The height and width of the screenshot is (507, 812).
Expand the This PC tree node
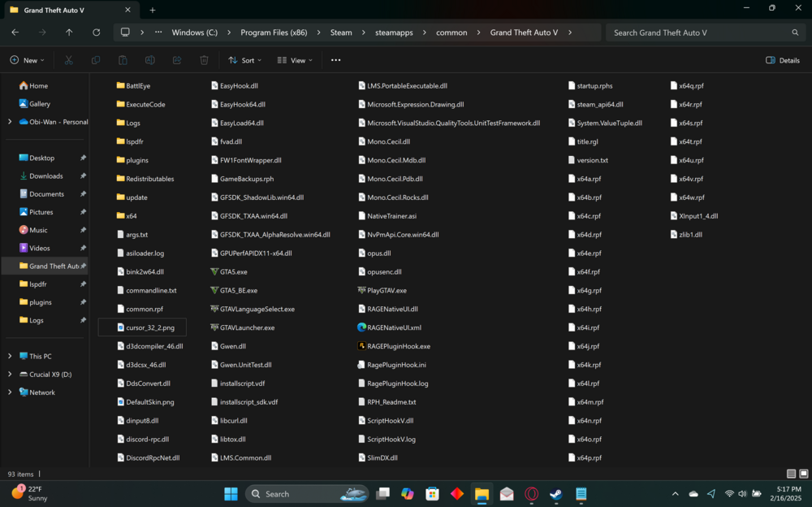(x=10, y=356)
